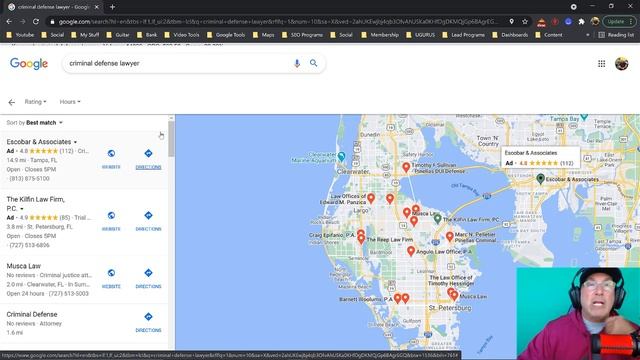Click the results back arrow beside Rating
This screenshot has height=360, width=640.
tap(11, 102)
